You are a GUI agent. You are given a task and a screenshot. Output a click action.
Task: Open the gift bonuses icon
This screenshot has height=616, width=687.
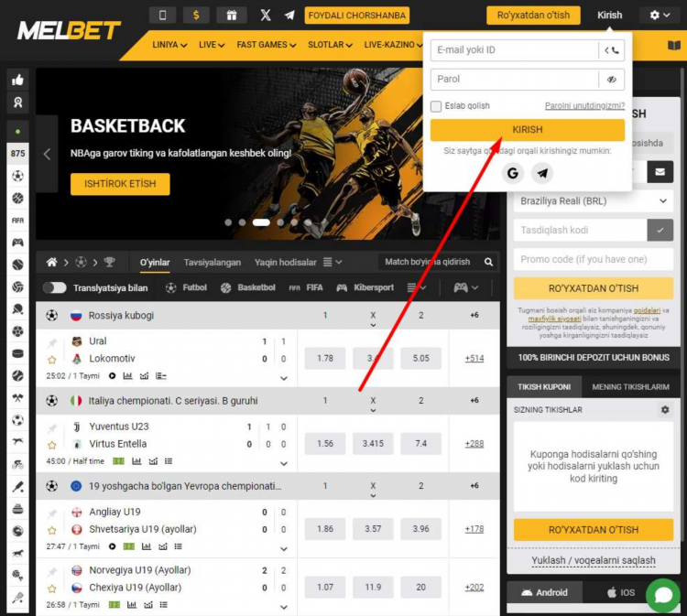point(232,16)
